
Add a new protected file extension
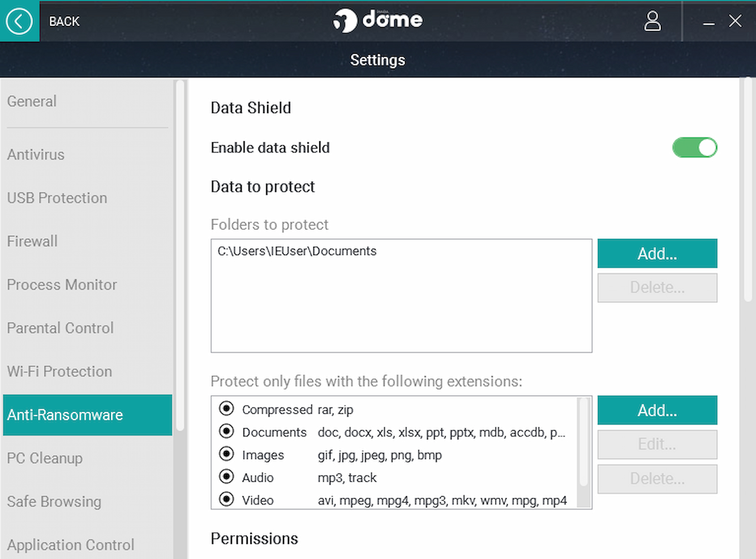657,410
